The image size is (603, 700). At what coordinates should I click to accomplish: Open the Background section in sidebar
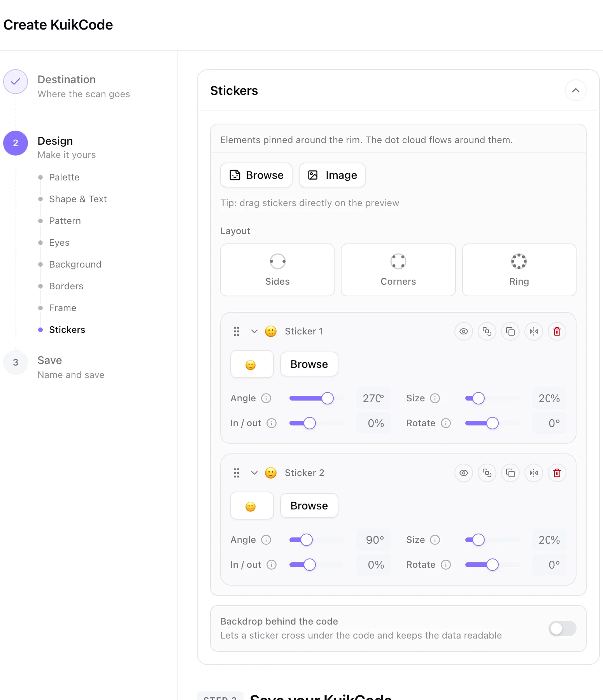click(x=75, y=264)
